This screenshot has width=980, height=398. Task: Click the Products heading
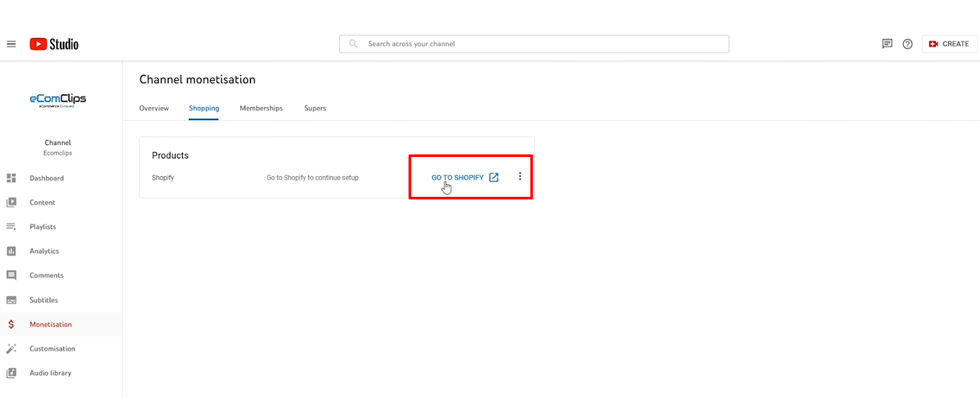coord(170,155)
